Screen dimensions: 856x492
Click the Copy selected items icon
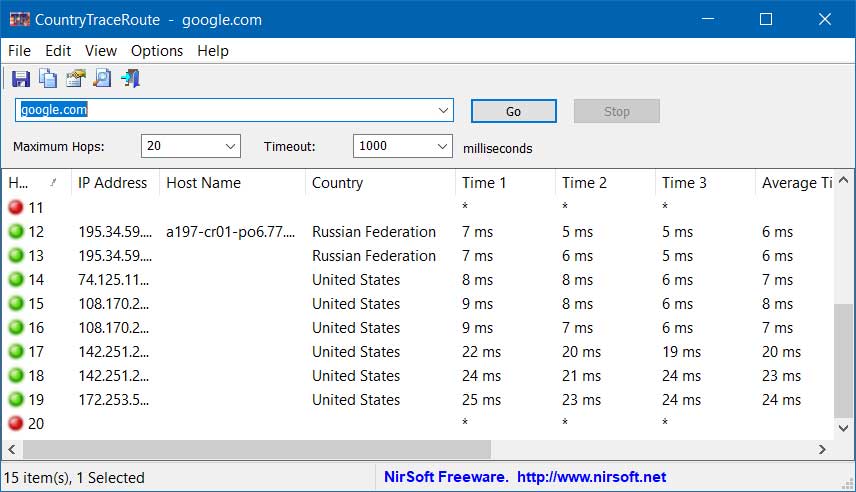tap(48, 79)
